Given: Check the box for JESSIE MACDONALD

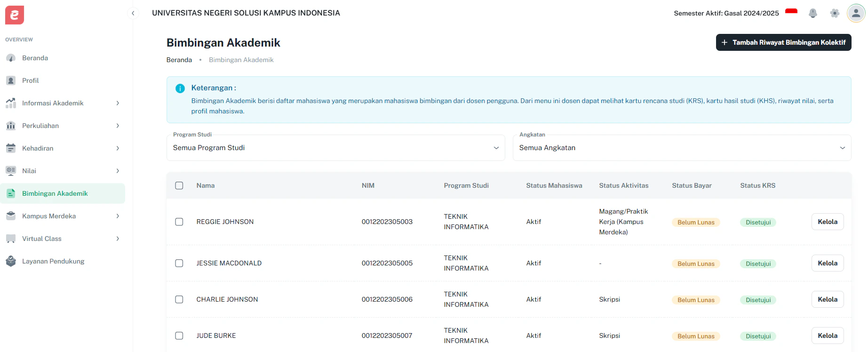Looking at the screenshot, I should tap(179, 263).
